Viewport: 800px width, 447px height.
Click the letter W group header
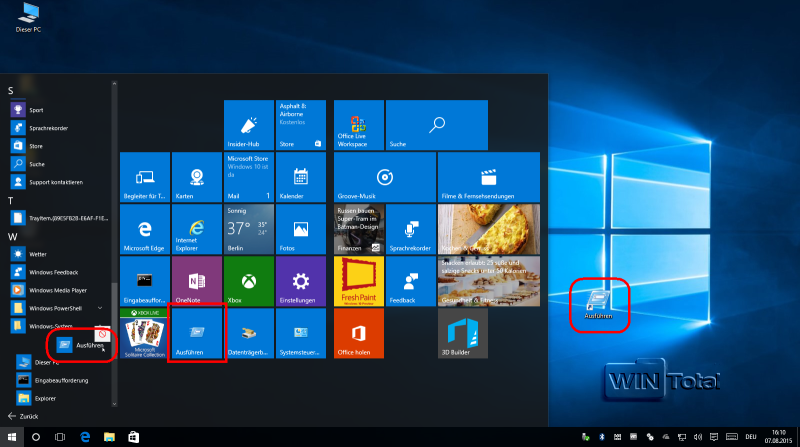tap(12, 236)
